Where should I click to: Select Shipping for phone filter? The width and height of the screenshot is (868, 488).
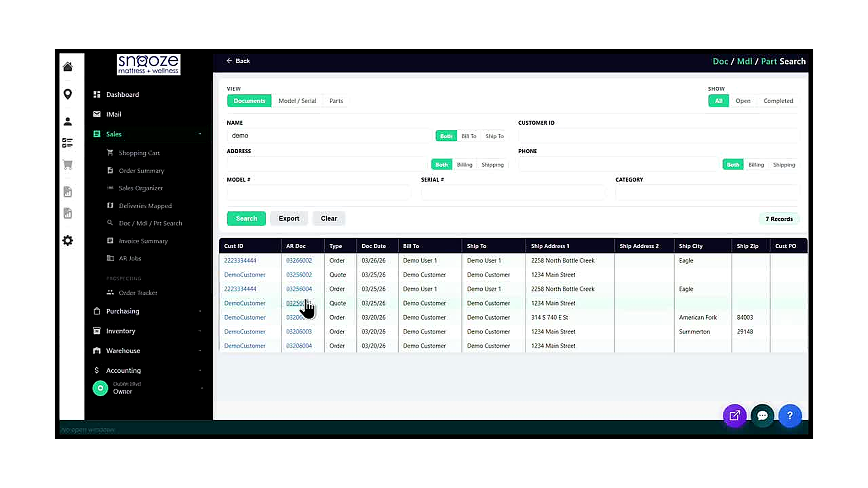[784, 164]
